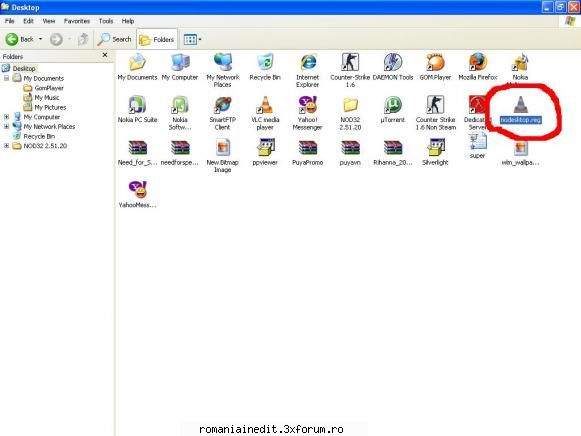
Task: Go Back using toolbar button
Action: click(19, 39)
